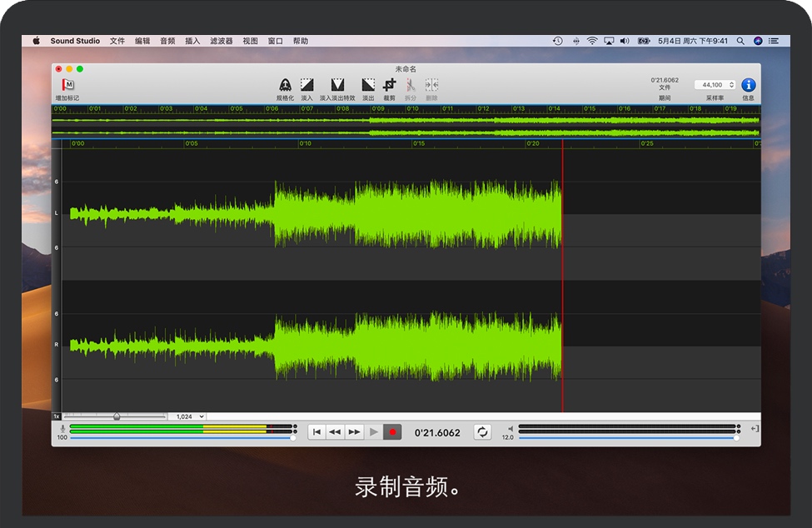Open the blue Info (信息) button

tap(748, 85)
